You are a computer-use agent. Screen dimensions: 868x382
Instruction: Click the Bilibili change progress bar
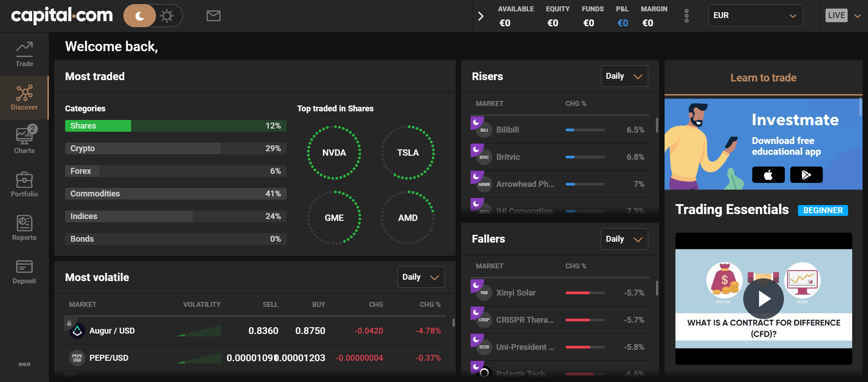[585, 130]
